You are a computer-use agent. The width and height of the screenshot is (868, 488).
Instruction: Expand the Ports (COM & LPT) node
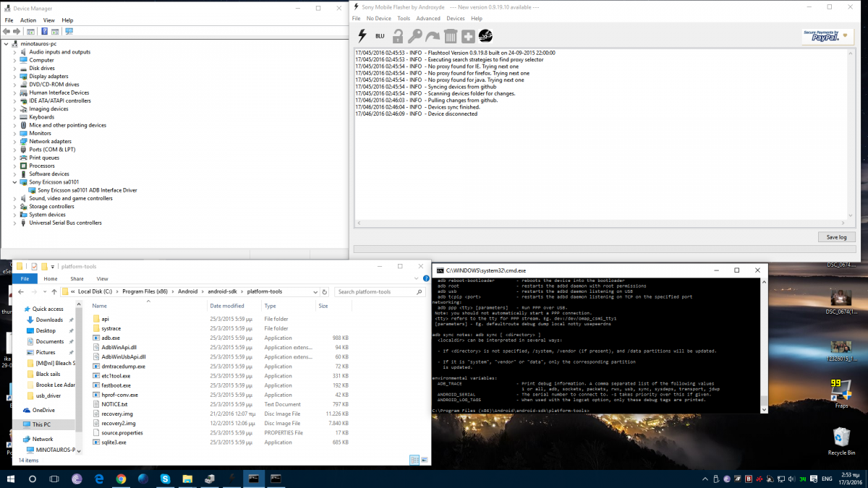click(15, 150)
